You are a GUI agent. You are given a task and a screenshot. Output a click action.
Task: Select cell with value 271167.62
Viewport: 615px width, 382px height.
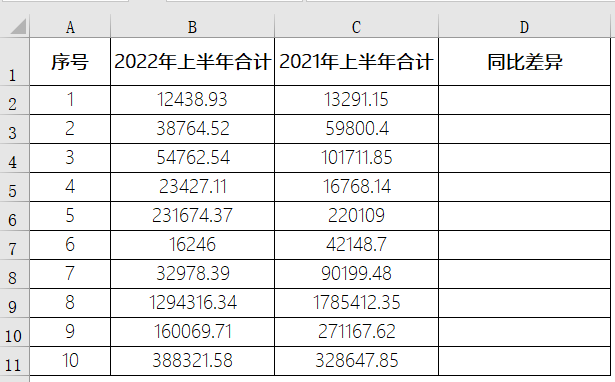point(356,332)
